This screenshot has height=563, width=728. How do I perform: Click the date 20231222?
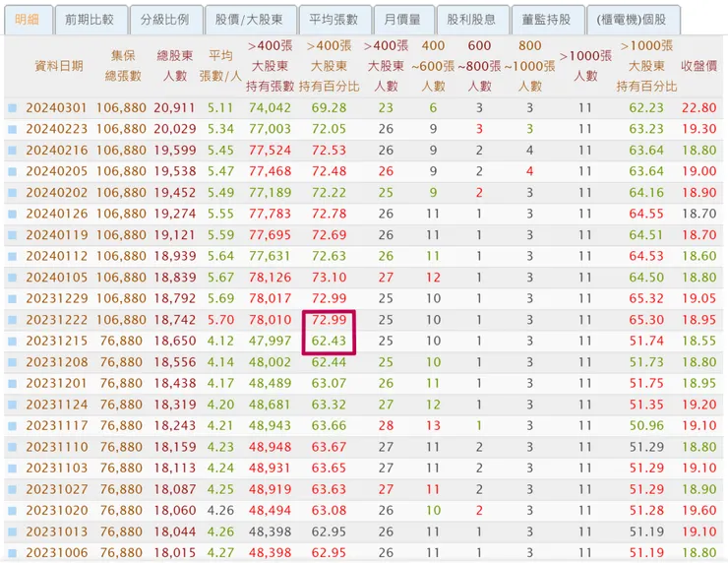56,320
